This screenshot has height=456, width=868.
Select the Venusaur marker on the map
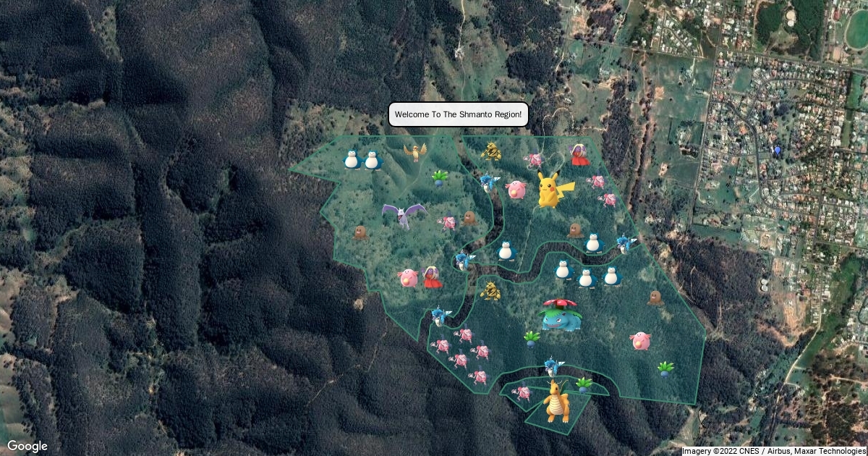(x=560, y=316)
